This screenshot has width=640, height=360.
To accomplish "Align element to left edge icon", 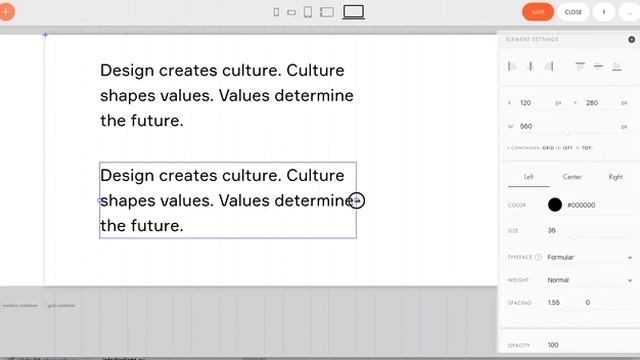I will click(x=512, y=66).
